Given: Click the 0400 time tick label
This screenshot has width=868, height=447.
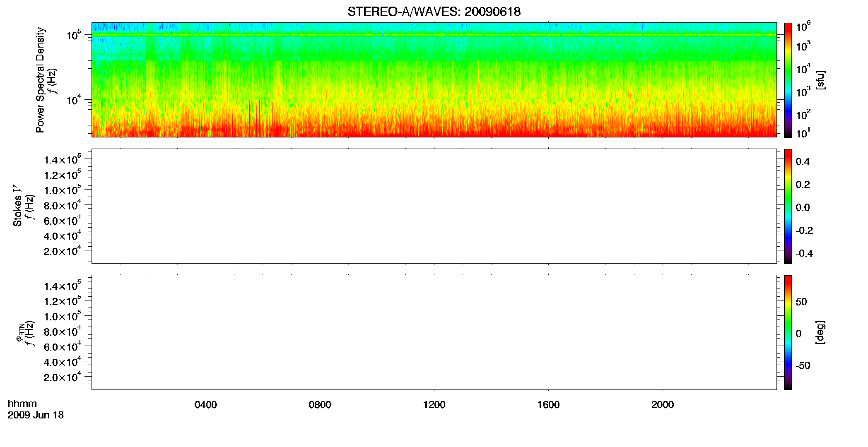Looking at the screenshot, I should 206,405.
